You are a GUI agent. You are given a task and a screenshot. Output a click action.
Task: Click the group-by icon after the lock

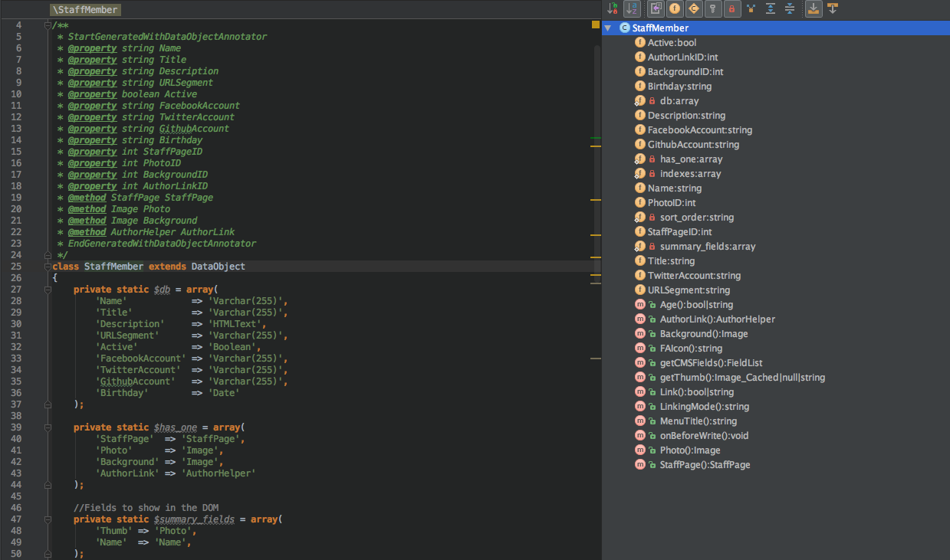(751, 8)
